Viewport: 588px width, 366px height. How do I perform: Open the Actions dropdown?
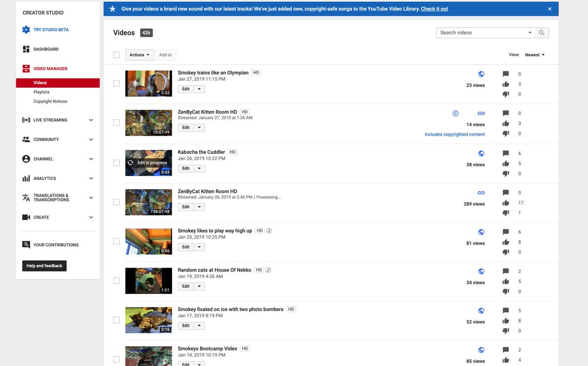point(140,55)
